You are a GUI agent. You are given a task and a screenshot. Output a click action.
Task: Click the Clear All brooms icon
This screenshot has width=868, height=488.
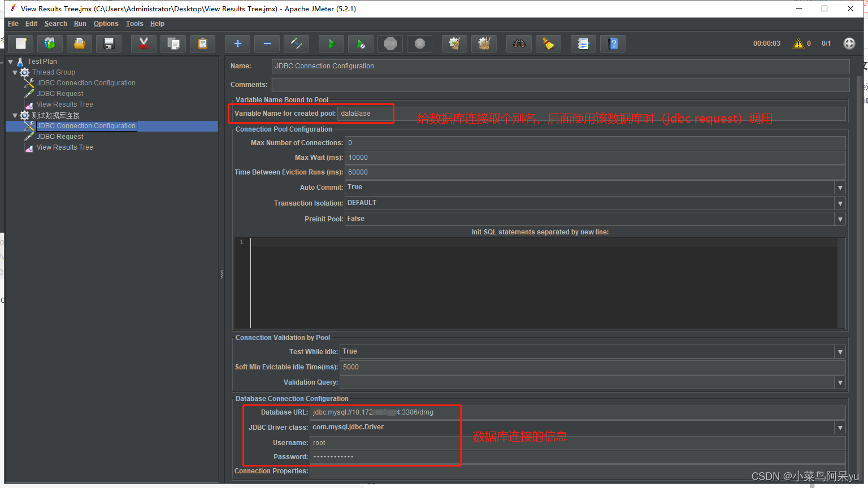tap(484, 43)
